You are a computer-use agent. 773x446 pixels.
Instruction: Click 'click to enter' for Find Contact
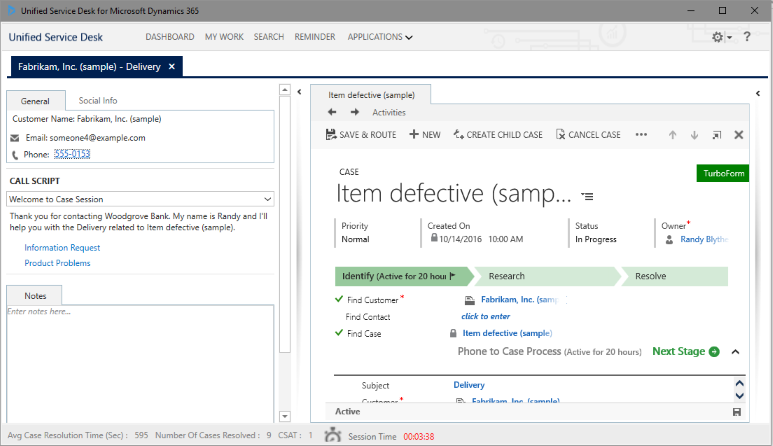(486, 316)
